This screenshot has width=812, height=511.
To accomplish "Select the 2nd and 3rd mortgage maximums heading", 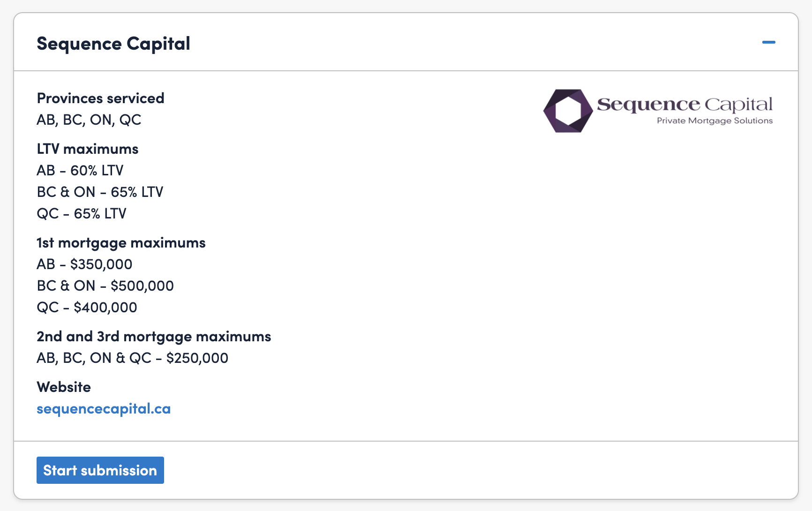I will 154,336.
